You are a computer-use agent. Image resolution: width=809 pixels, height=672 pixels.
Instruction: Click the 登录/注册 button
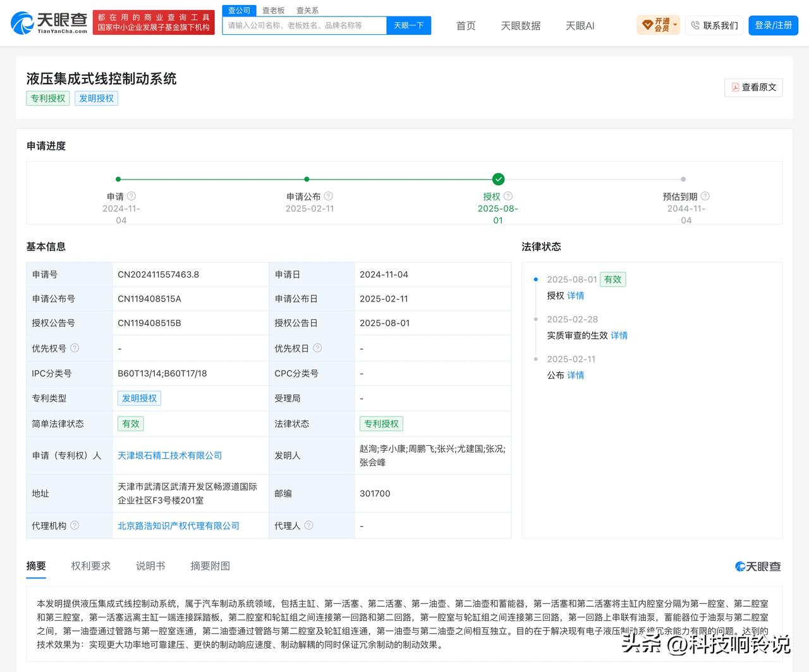(x=774, y=25)
